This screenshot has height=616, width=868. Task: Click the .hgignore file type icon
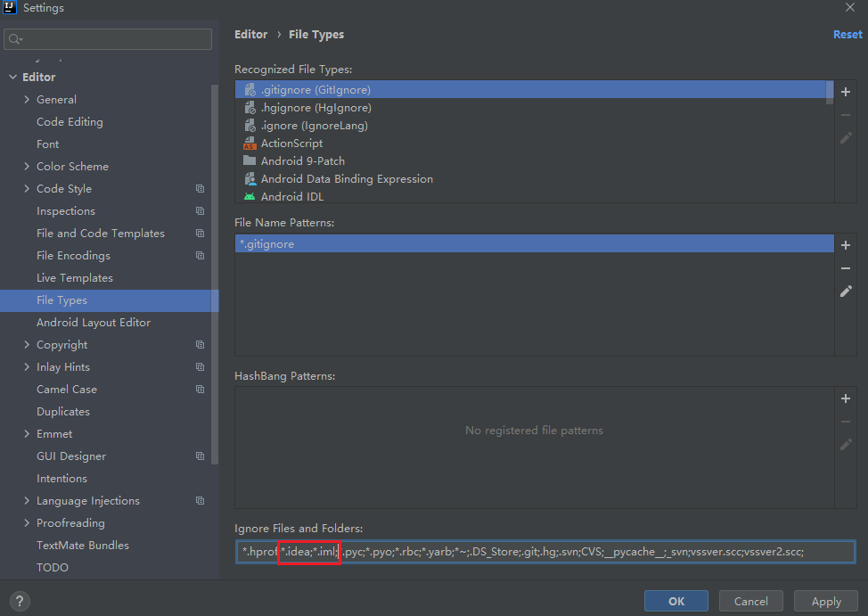250,108
